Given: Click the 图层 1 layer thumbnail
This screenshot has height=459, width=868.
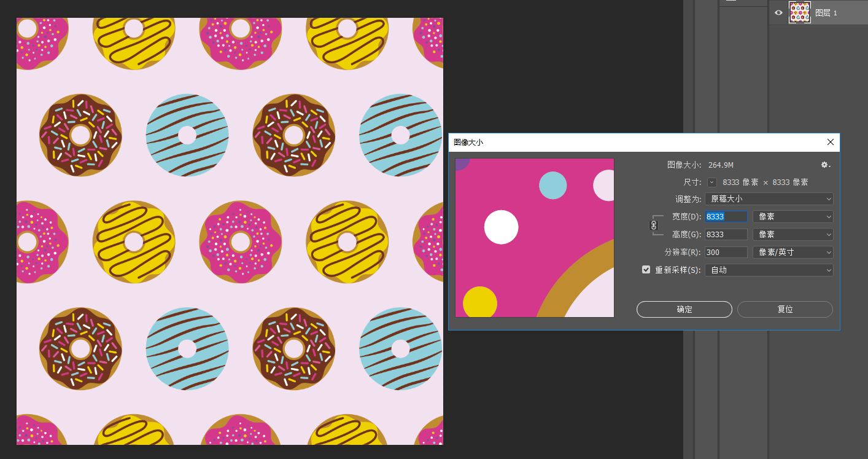Looking at the screenshot, I should pyautogui.click(x=800, y=12).
